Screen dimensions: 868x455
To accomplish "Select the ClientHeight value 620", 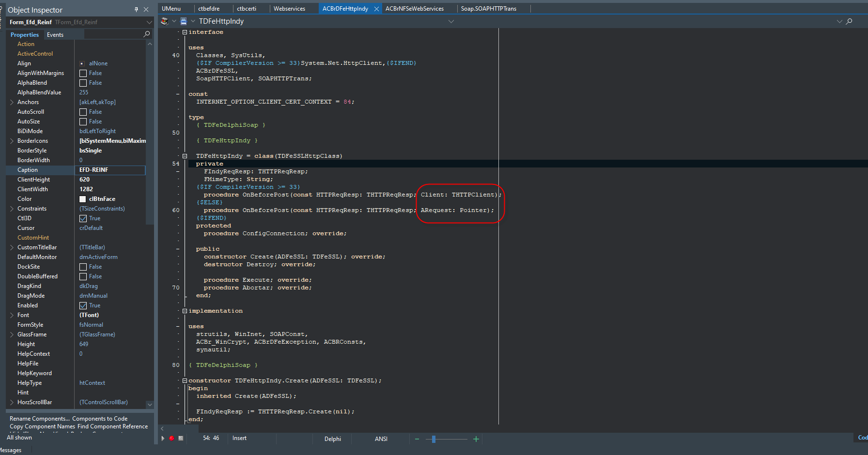I will 84,180.
